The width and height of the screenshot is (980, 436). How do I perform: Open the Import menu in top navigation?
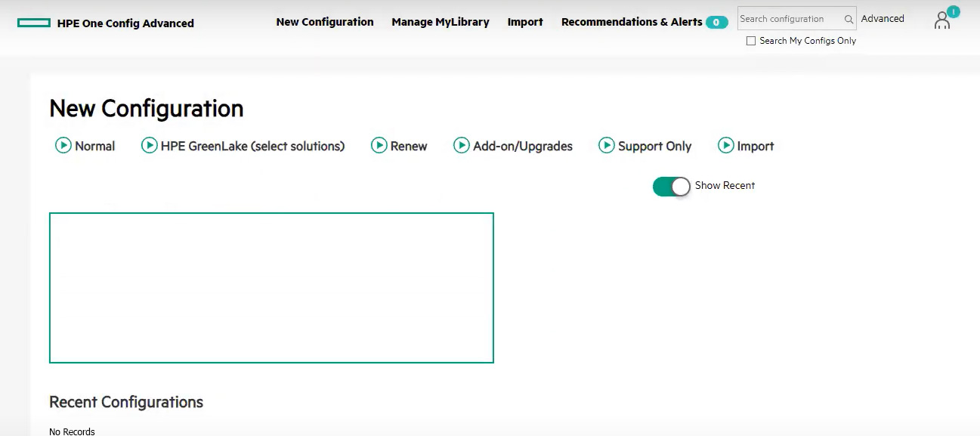[x=525, y=22]
